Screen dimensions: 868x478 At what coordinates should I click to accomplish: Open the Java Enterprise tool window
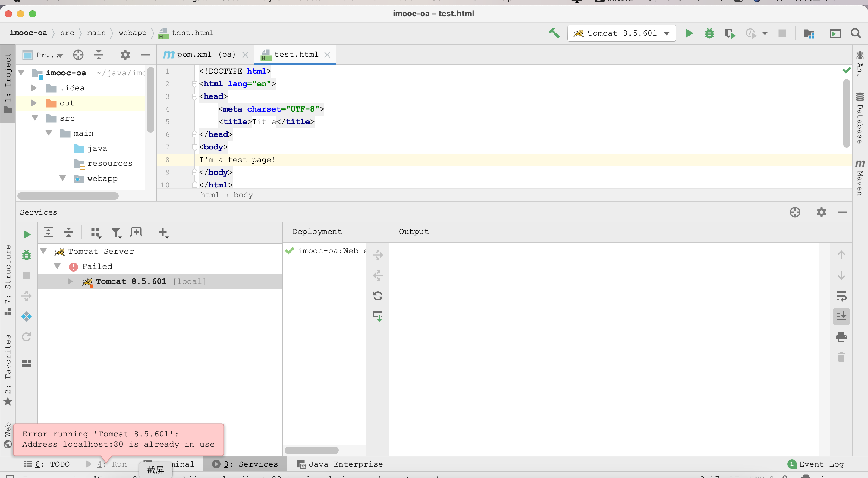340,464
